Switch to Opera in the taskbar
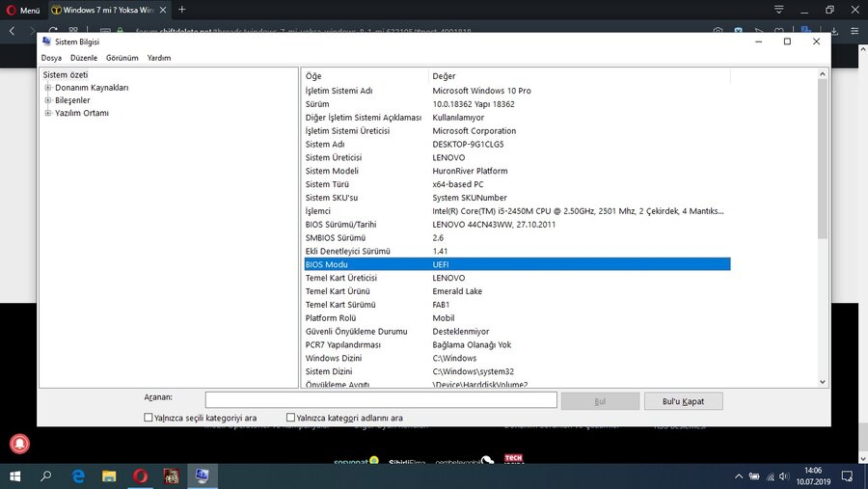Viewport: 868px width, 489px height. tap(140, 476)
